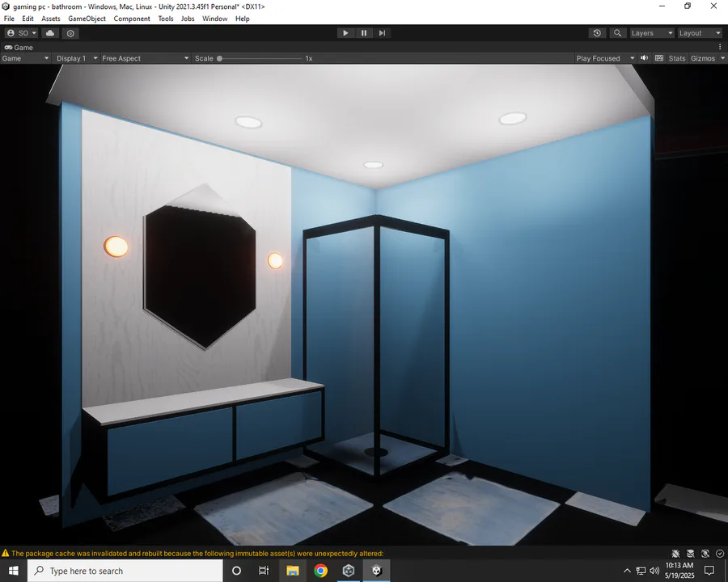
Task: Open the Edit menu
Action: [x=28, y=19]
